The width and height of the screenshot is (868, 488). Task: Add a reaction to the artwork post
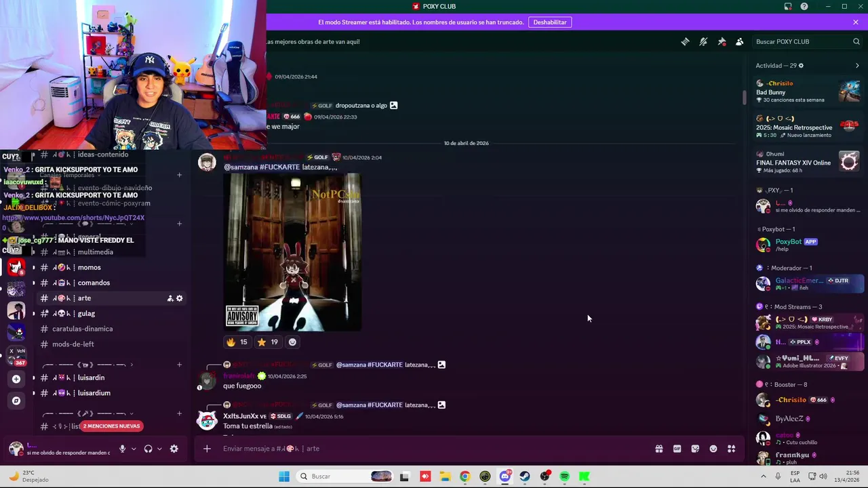(x=292, y=342)
